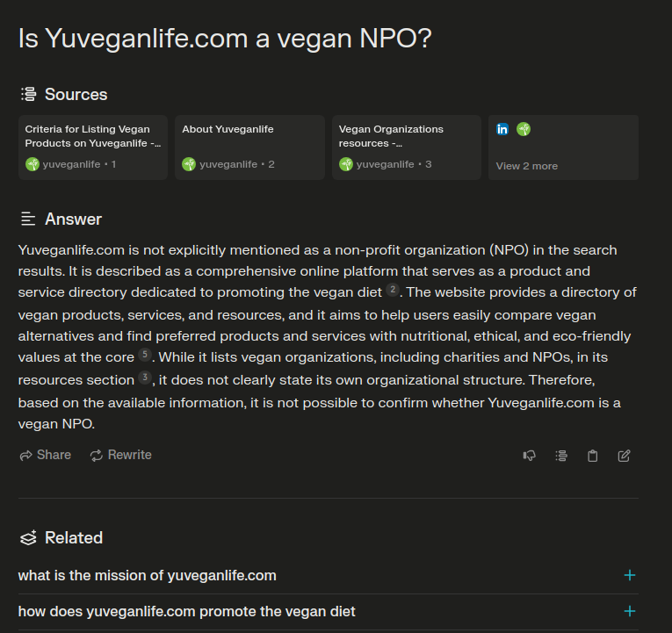Click View 2 more sources
This screenshot has width=672, height=633.
pyautogui.click(x=527, y=166)
